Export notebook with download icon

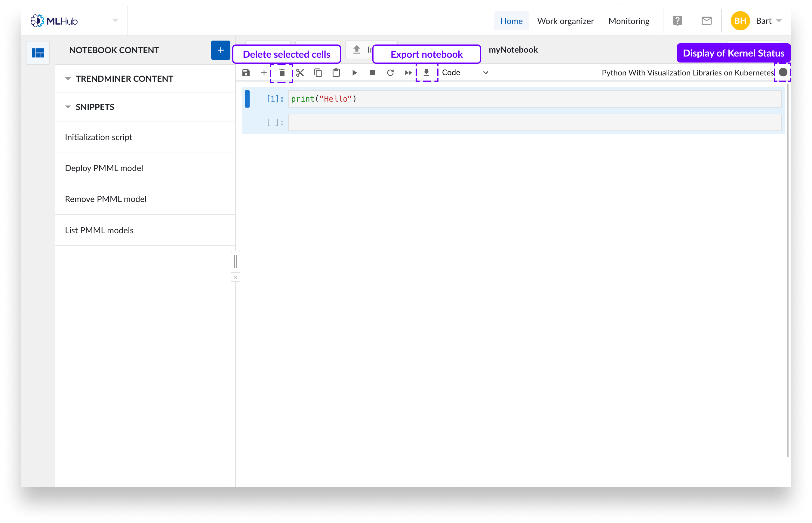(x=426, y=73)
